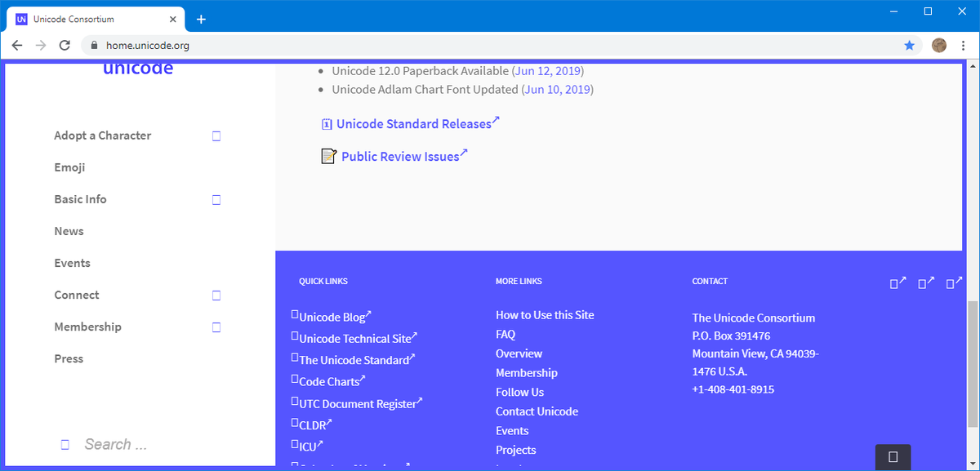Open the Overview footer link
This screenshot has height=471, width=980.
point(519,353)
